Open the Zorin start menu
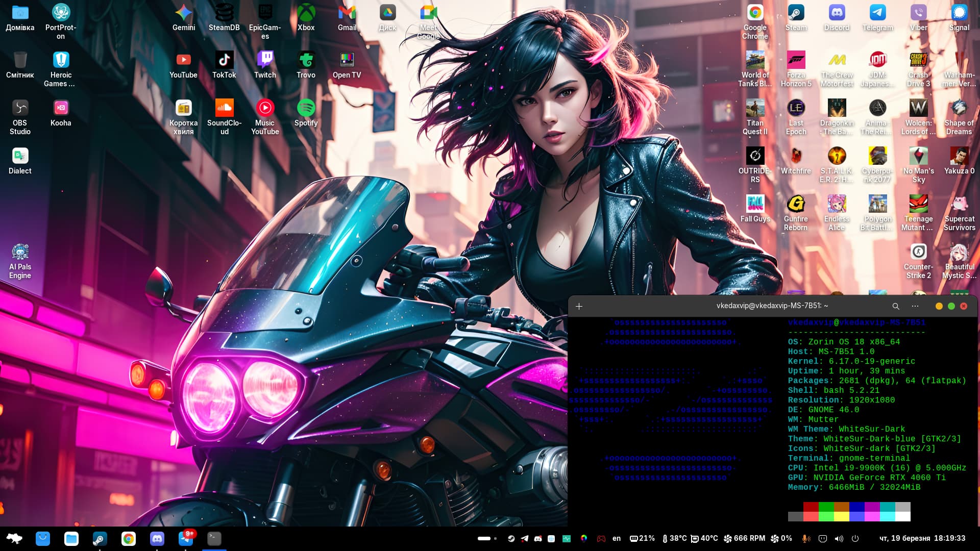Viewport: 980px width, 551px height. 14,538
